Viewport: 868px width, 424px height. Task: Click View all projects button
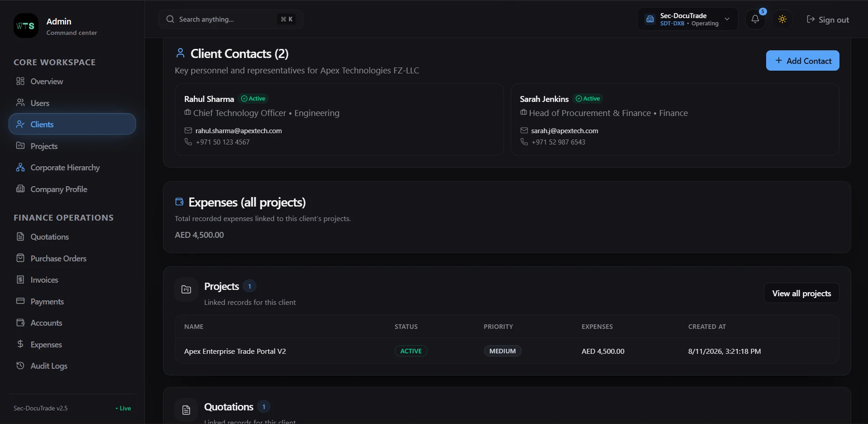click(x=801, y=293)
